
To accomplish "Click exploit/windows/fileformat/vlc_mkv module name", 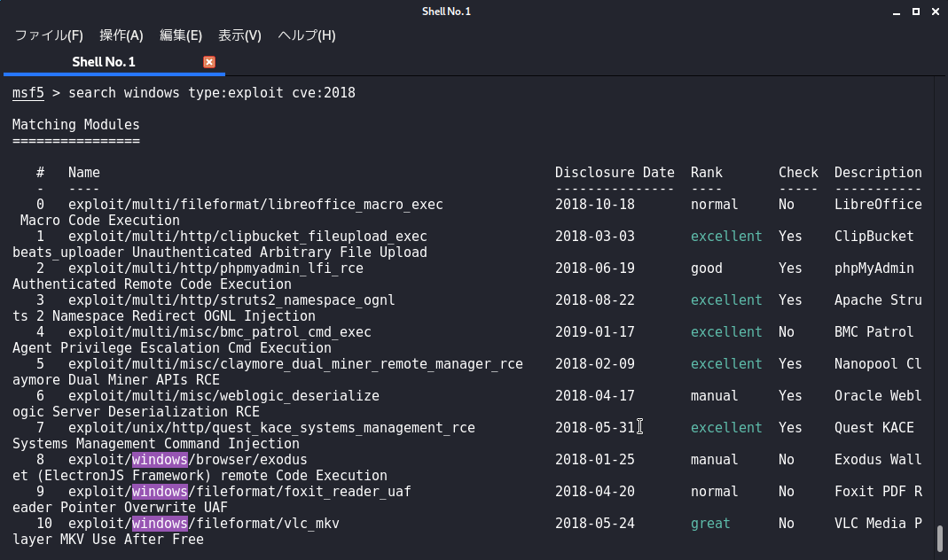I will [204, 524].
